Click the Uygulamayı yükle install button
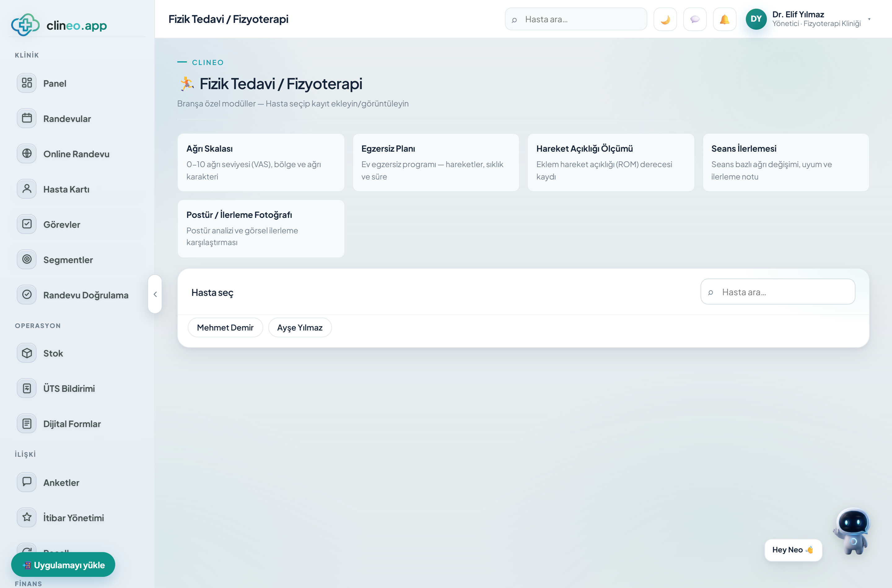 (x=63, y=564)
